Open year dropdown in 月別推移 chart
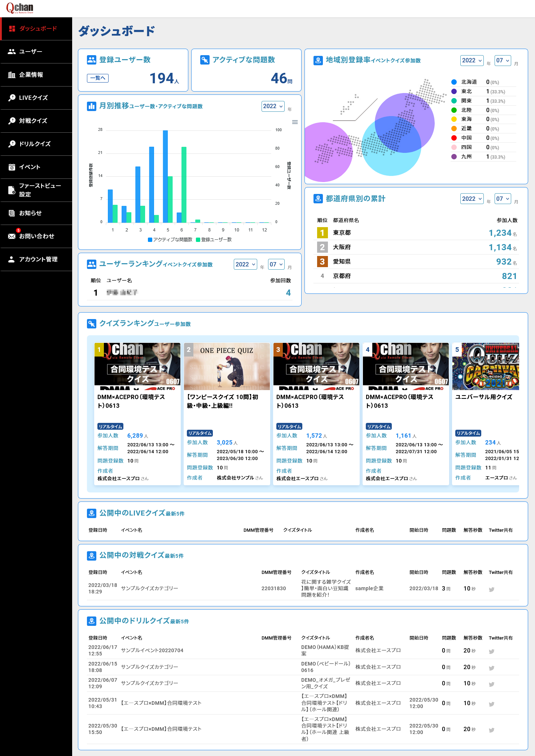The image size is (535, 756). pos(273,106)
